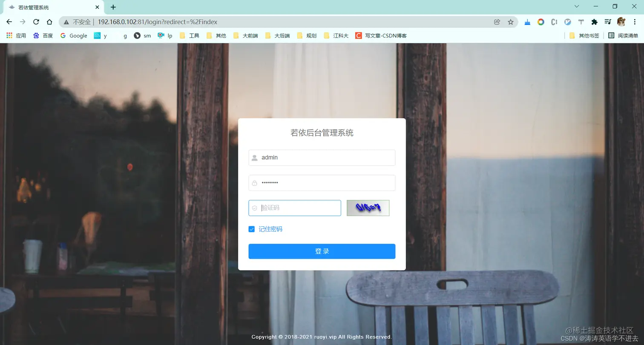Click the copyright ruoyi.vip footer text
This screenshot has width=644, height=345.
pos(322,337)
